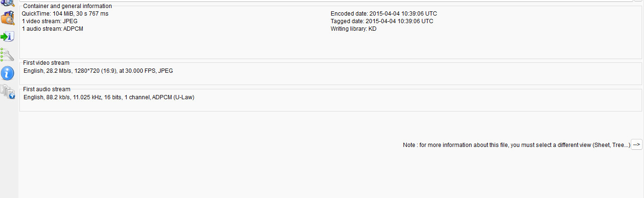Viewport: 644px width, 198px height.
Task: Click the 'First audio stream' heading
Action: pos(47,89)
